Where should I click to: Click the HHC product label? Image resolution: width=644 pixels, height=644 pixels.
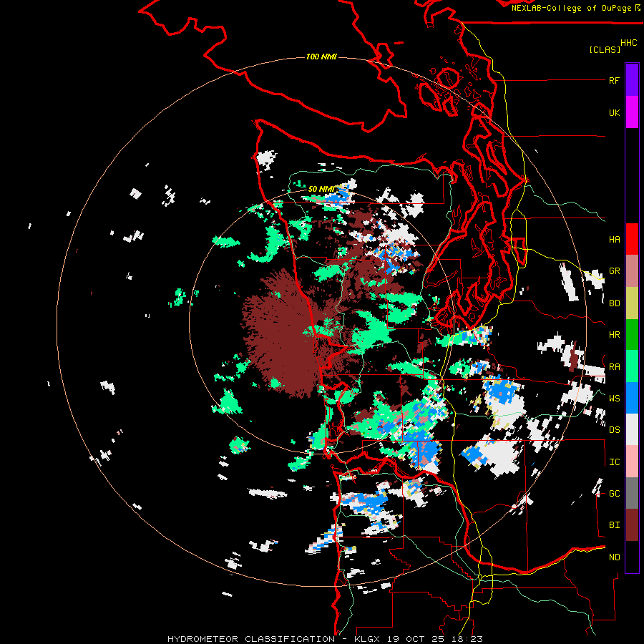click(x=628, y=43)
